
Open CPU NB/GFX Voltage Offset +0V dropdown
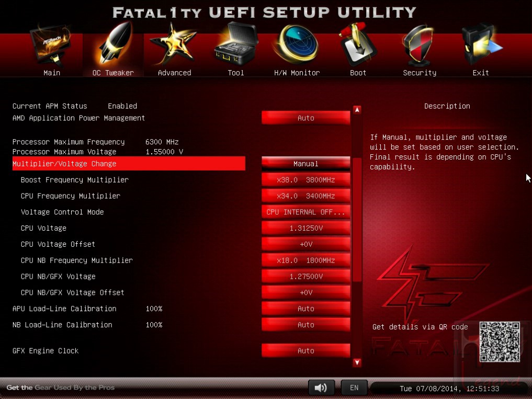tap(305, 292)
